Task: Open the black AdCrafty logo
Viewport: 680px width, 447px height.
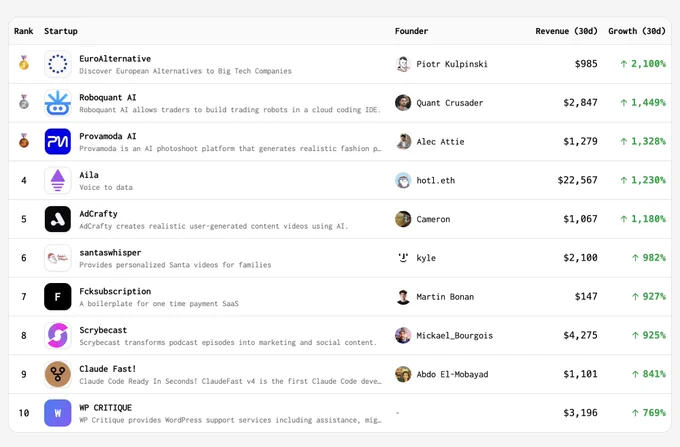Action: point(58,219)
